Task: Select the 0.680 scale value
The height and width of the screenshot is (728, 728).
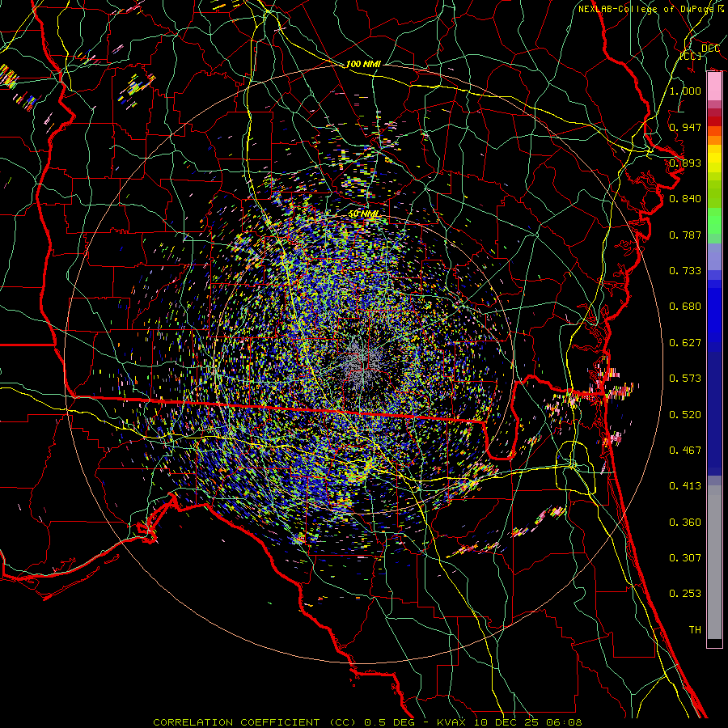Action: pyautogui.click(x=685, y=307)
